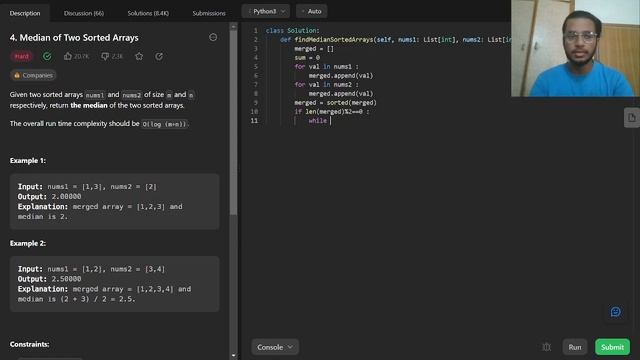Expand the Console dropdown
Screen dimensions: 640x360
[x=275, y=347]
